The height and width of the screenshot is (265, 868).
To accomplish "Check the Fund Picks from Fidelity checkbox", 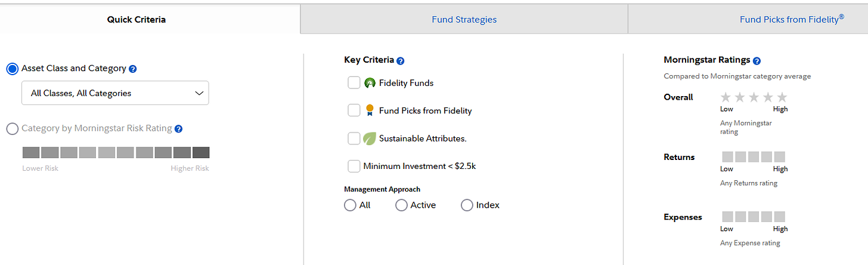I will [354, 110].
